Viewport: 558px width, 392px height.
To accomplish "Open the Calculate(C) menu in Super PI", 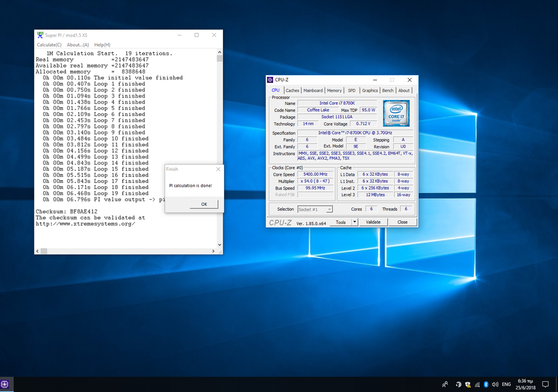I will (x=49, y=45).
